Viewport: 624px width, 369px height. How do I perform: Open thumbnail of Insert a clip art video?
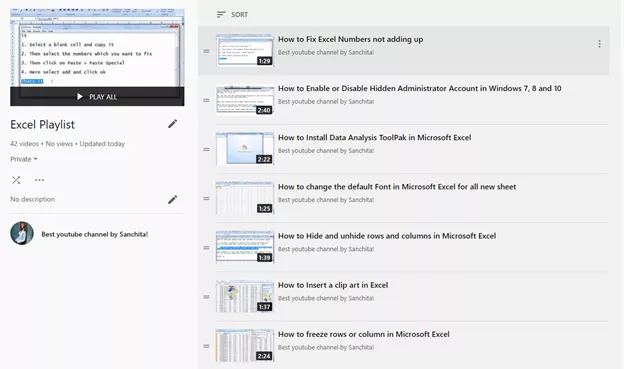coord(245,296)
